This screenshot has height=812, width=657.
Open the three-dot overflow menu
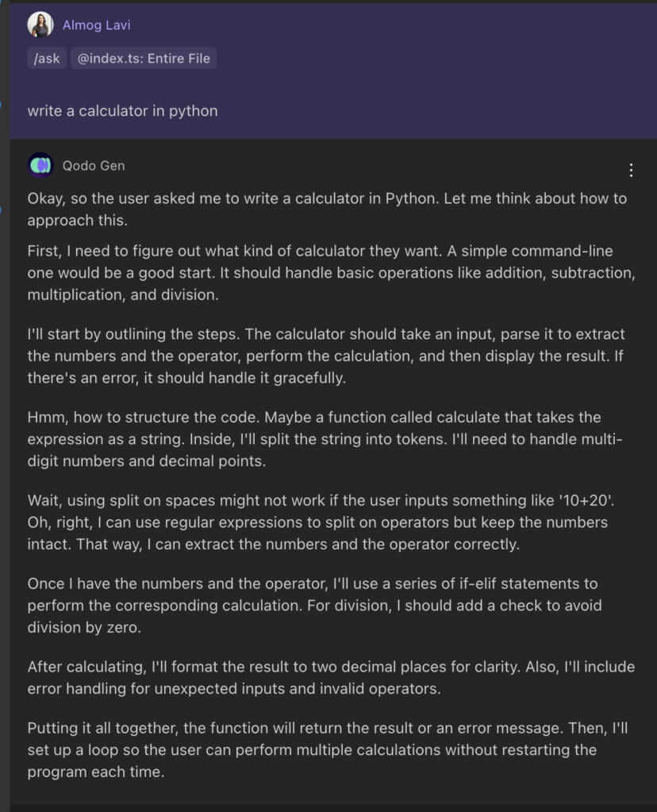631,170
